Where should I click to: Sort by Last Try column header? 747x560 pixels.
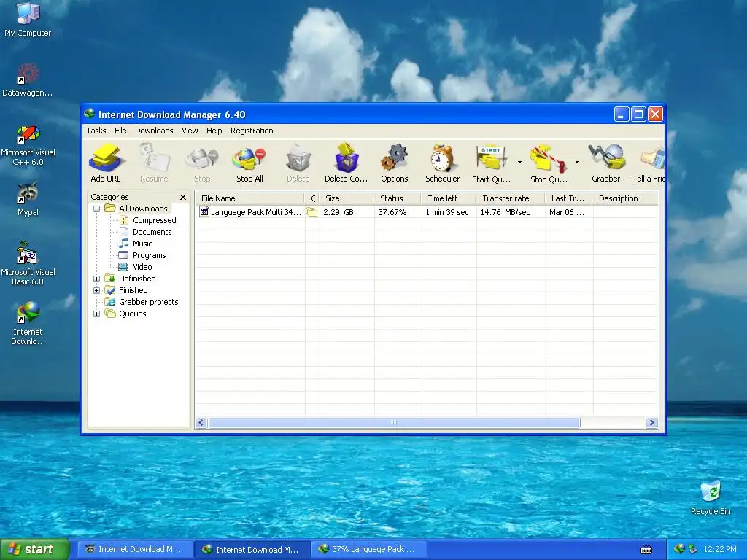(569, 198)
